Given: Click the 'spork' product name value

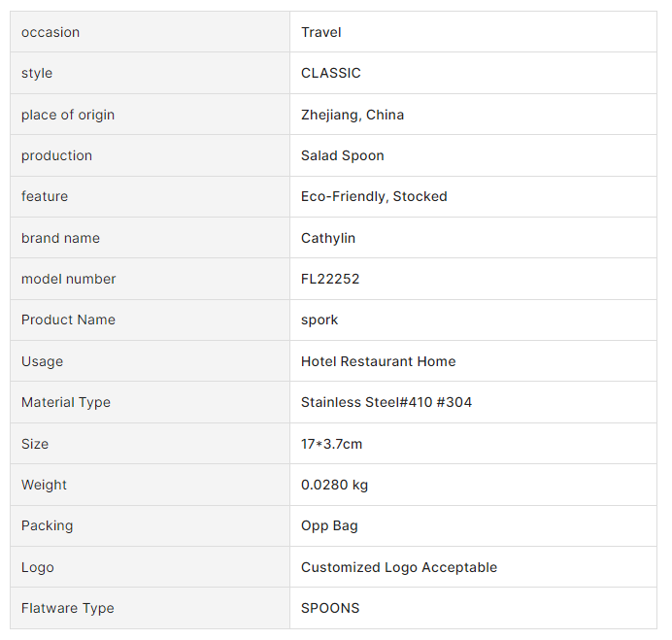Looking at the screenshot, I should [319, 320].
